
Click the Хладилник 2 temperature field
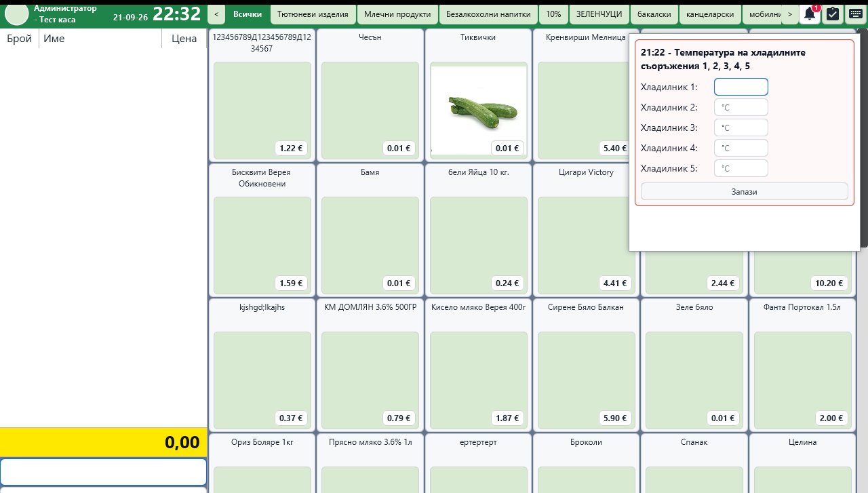coord(741,107)
